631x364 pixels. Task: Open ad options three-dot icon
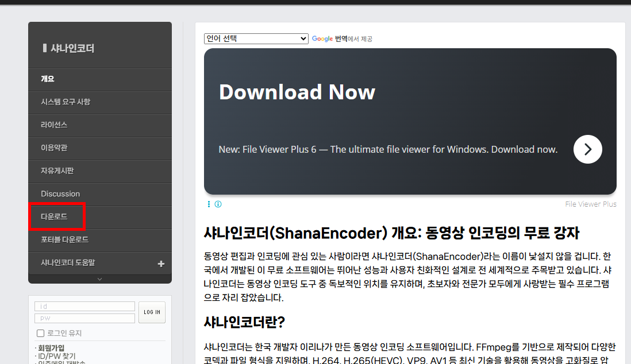209,204
